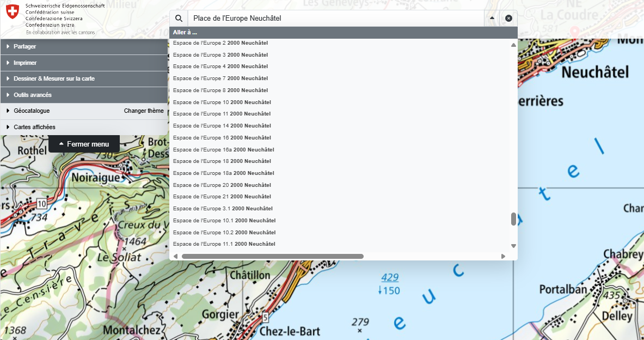Expand the Outils avancés panel
644x340 pixels.
(x=33, y=95)
